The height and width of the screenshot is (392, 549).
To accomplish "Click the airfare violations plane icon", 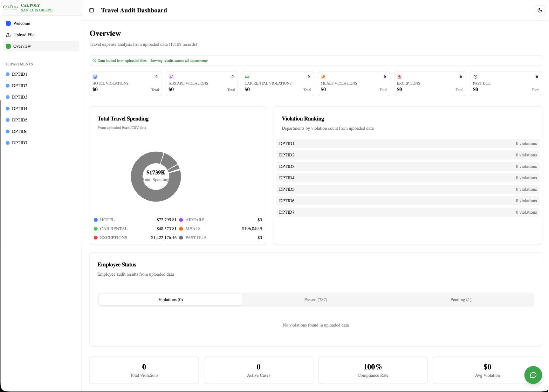I will coord(171,77).
